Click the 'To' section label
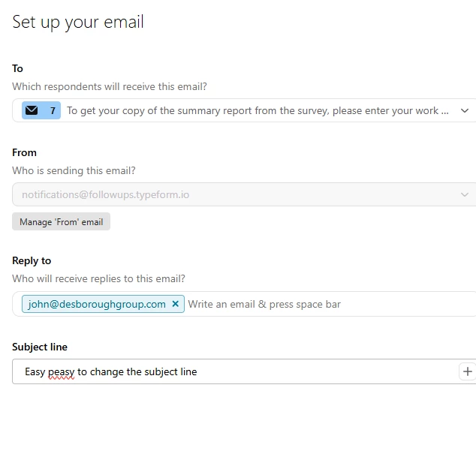The height and width of the screenshot is (466, 476). click(18, 68)
